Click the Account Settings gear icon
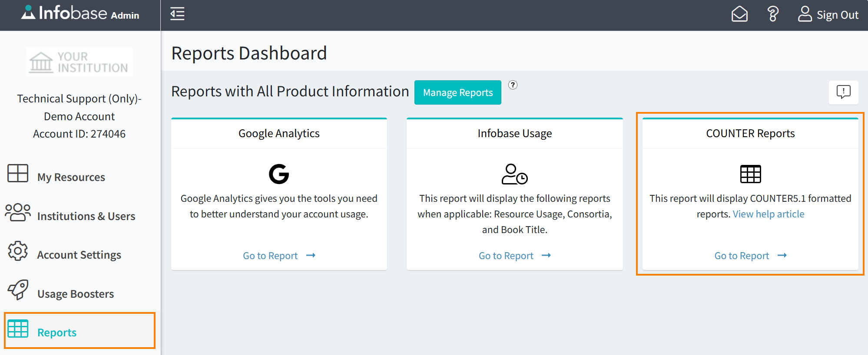 click(x=18, y=251)
